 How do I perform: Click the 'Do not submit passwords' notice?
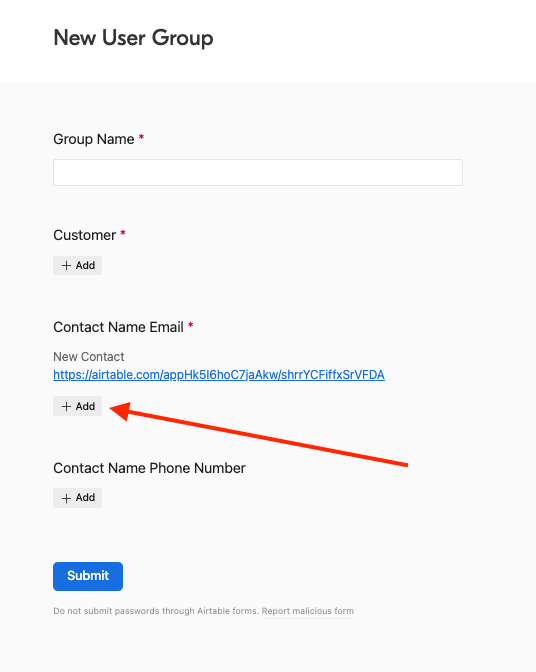[x=156, y=611]
